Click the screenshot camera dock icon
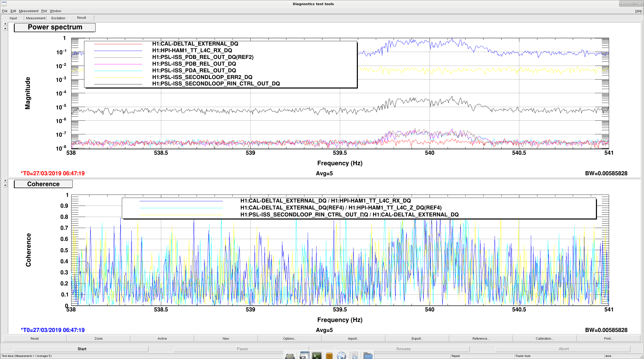Screen dimensions: 644x359 coord(304,355)
